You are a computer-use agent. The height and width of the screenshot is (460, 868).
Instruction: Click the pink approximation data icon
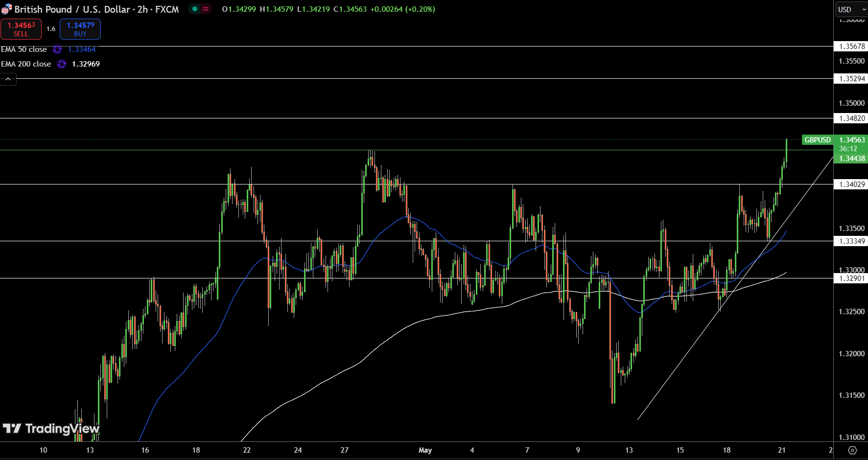206,9
